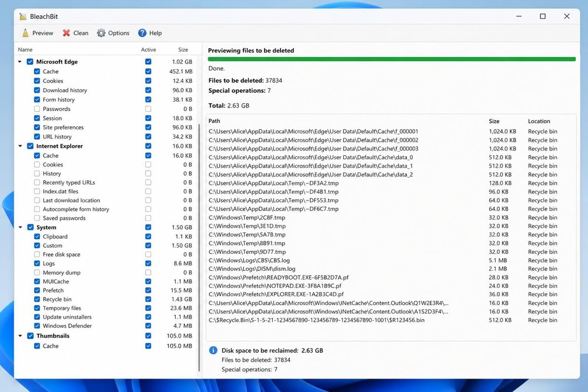Click 'Files to be deleted: 37834' summary at top
Viewport: 588px width, 392px height.
245,81
